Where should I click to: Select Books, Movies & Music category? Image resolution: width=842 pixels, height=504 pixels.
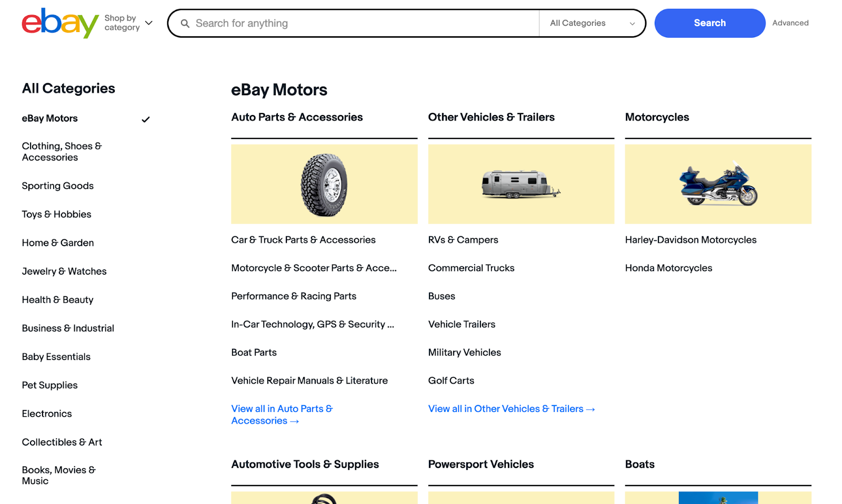click(x=59, y=475)
